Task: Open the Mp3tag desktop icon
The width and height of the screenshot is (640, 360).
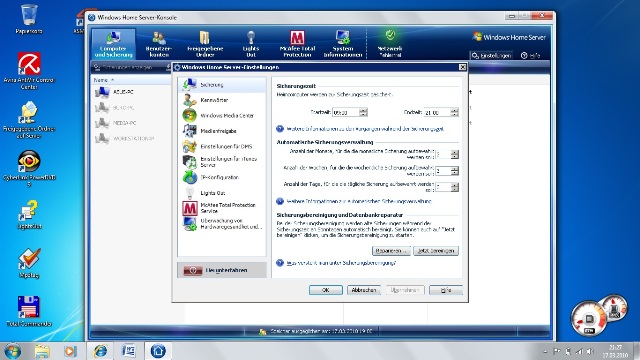Action: 29,264
